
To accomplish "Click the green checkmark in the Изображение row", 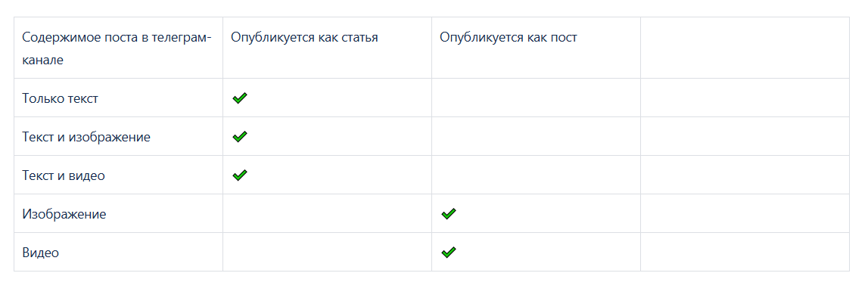I will [x=449, y=213].
